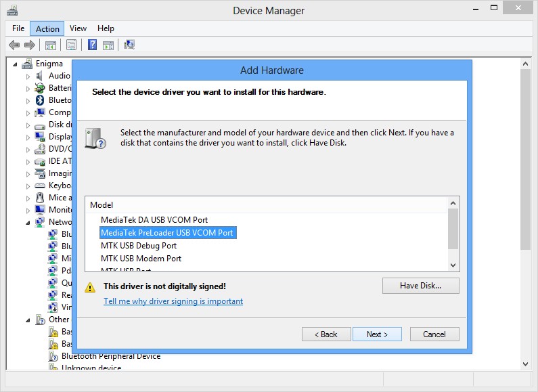Image resolution: width=538 pixels, height=392 pixels.
Task: Click the Other devices category icon
Action: (x=40, y=320)
